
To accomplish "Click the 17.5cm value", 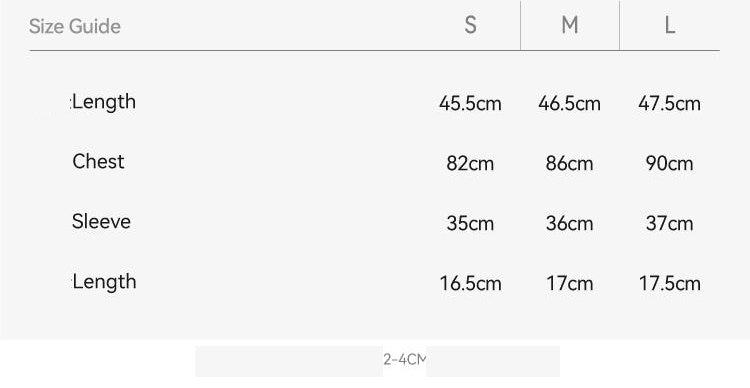I will click(x=670, y=284).
